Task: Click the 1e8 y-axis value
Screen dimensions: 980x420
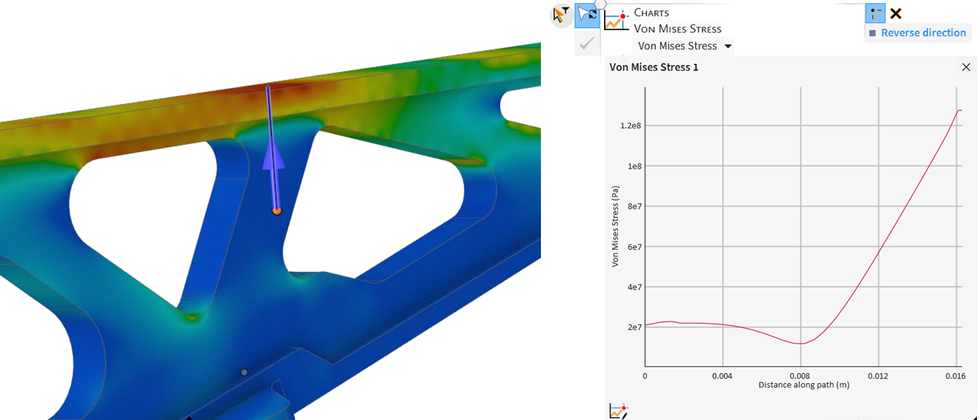Action: 634,166
